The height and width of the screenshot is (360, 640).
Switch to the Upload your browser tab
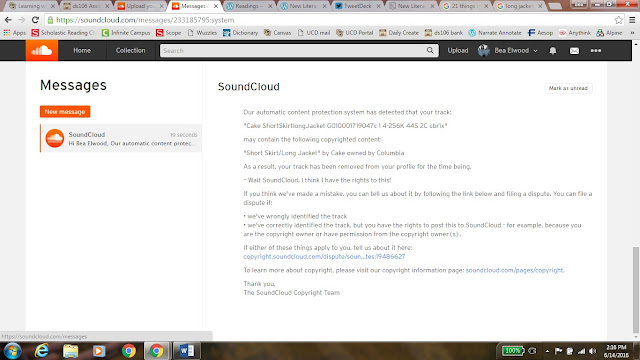click(140, 6)
